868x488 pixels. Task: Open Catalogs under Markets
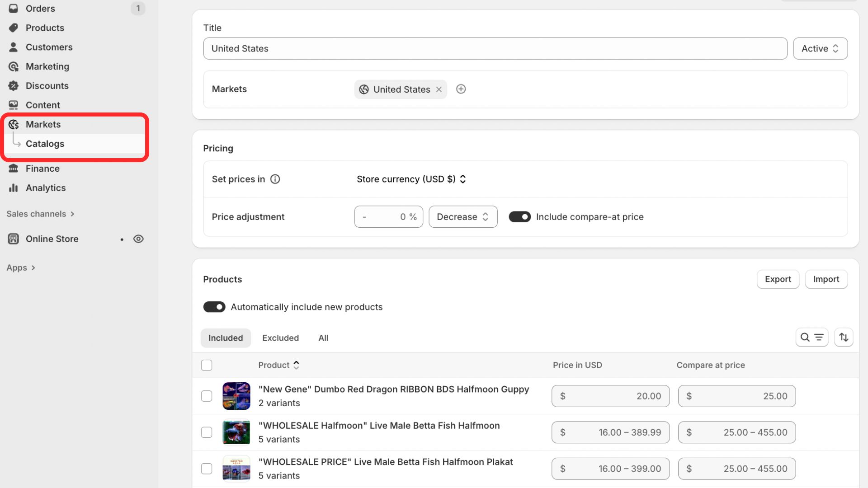click(x=45, y=144)
